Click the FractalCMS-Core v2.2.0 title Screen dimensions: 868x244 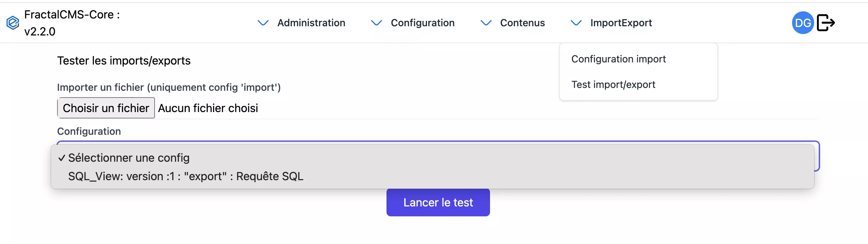[x=72, y=23]
